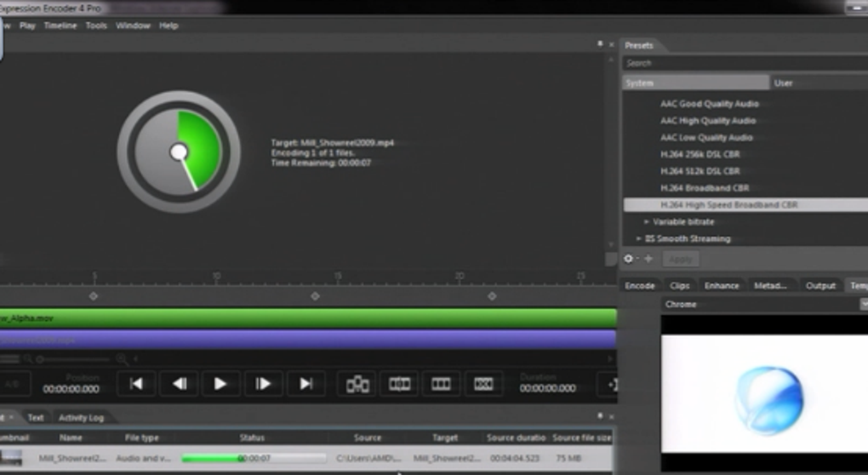Click the add leader clip icon

coord(357,384)
